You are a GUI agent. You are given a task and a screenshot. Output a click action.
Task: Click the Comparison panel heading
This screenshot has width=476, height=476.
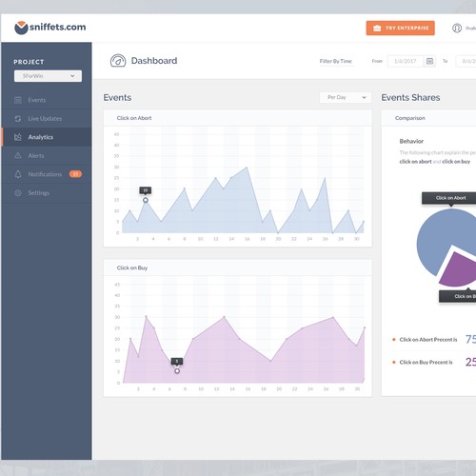(x=410, y=118)
